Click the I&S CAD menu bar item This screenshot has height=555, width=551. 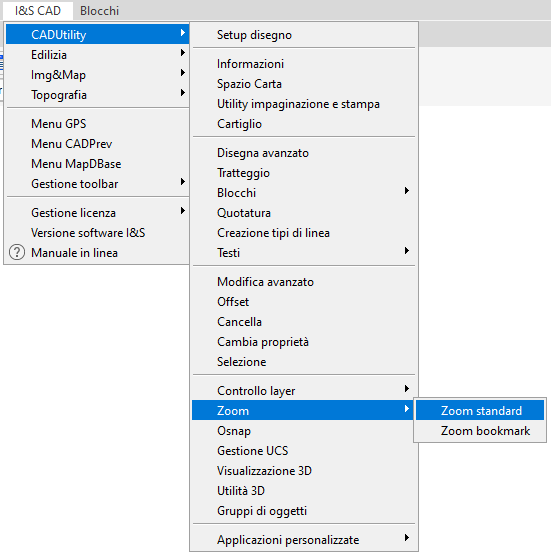38,11
